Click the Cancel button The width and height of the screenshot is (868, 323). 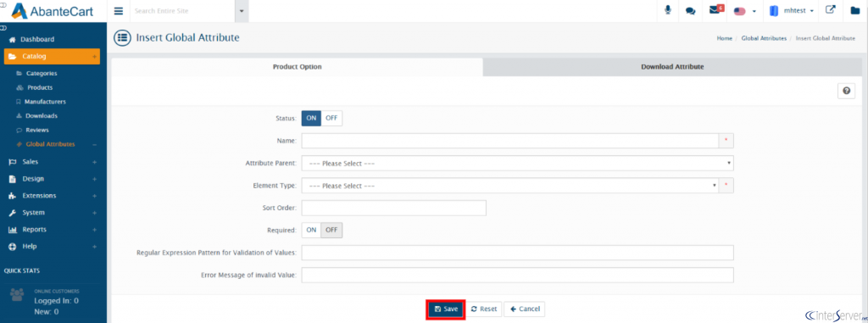(524, 309)
